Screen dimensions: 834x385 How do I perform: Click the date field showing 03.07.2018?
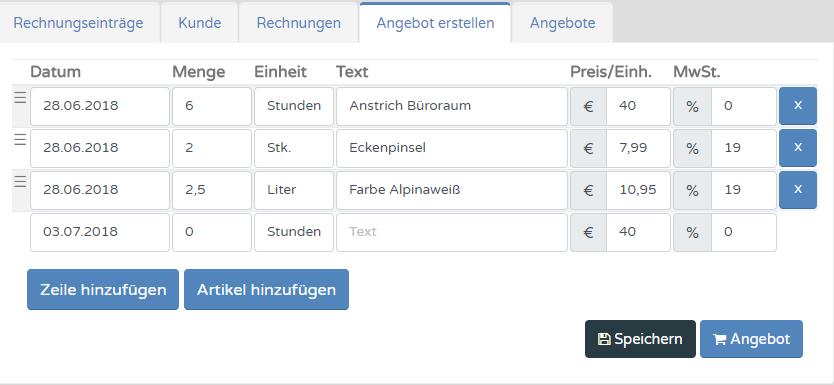tap(100, 232)
